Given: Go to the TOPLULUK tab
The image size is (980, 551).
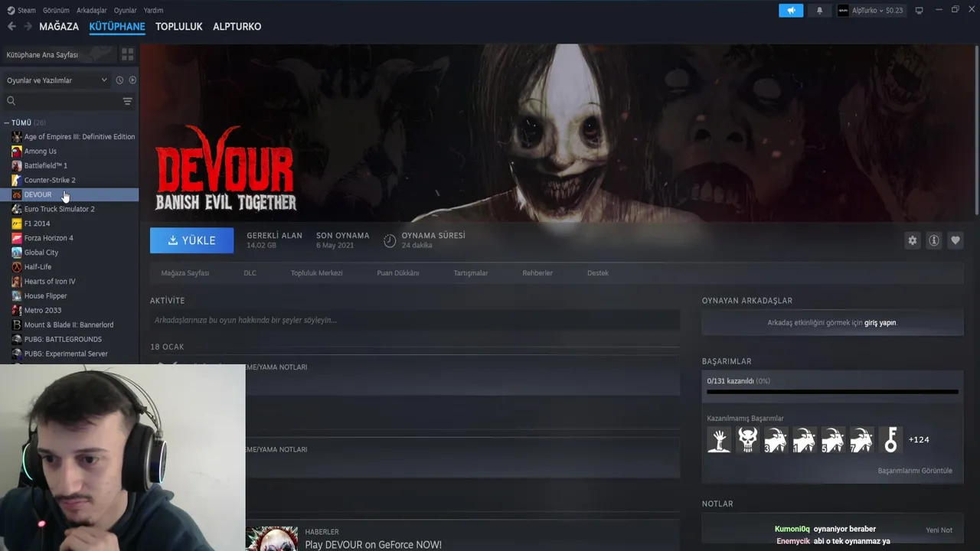Looking at the screenshot, I should pos(178,26).
